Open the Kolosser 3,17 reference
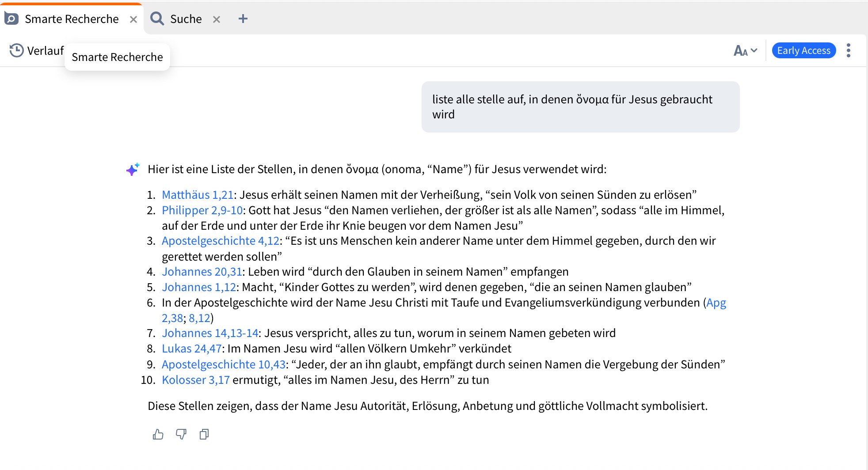 pos(196,380)
